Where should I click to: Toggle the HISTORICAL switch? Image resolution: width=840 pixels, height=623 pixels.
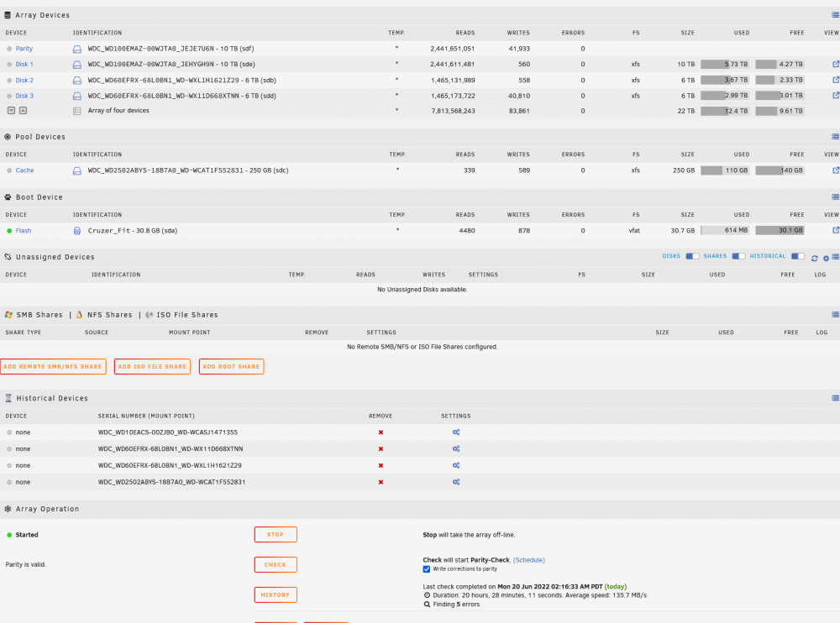coord(798,257)
